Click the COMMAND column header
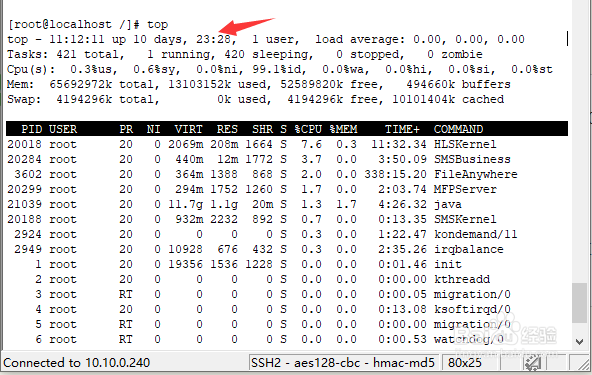The image size is (592, 375). (x=458, y=129)
